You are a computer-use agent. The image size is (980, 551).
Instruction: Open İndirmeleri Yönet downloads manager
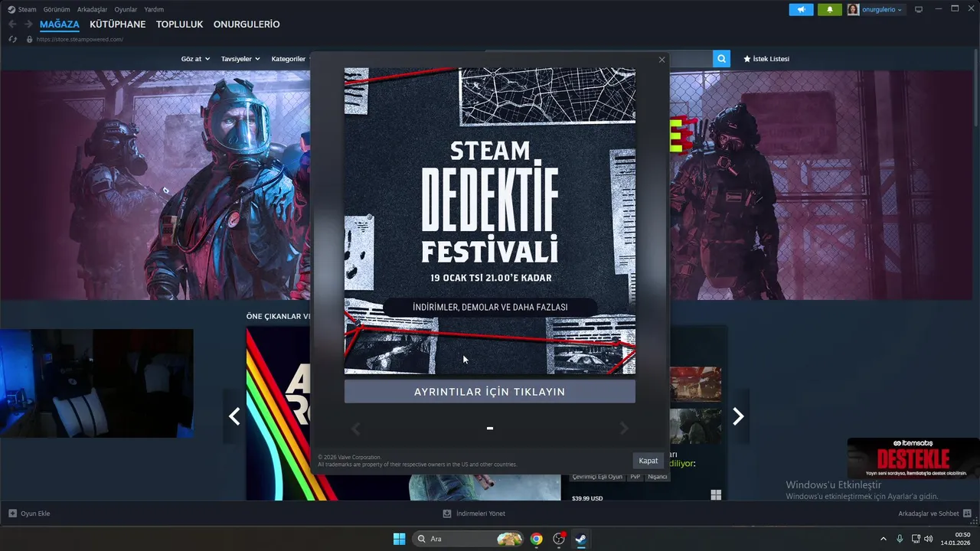coord(474,514)
